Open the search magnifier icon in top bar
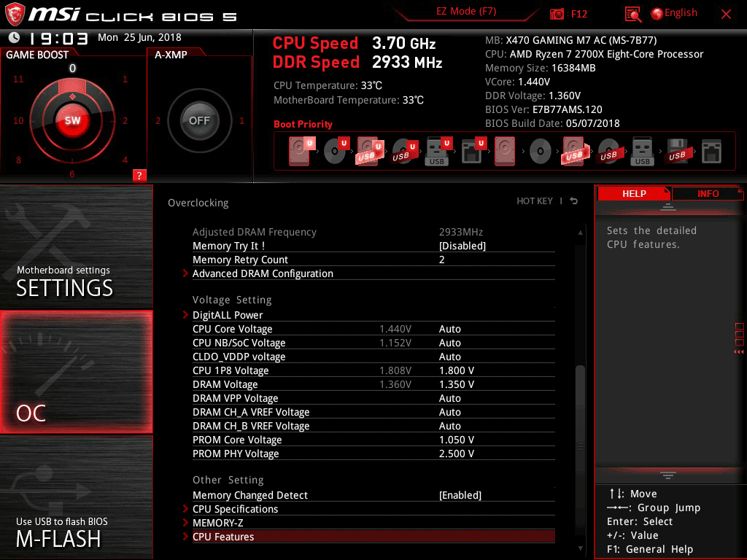Viewport: 747px width, 560px height. [632, 15]
